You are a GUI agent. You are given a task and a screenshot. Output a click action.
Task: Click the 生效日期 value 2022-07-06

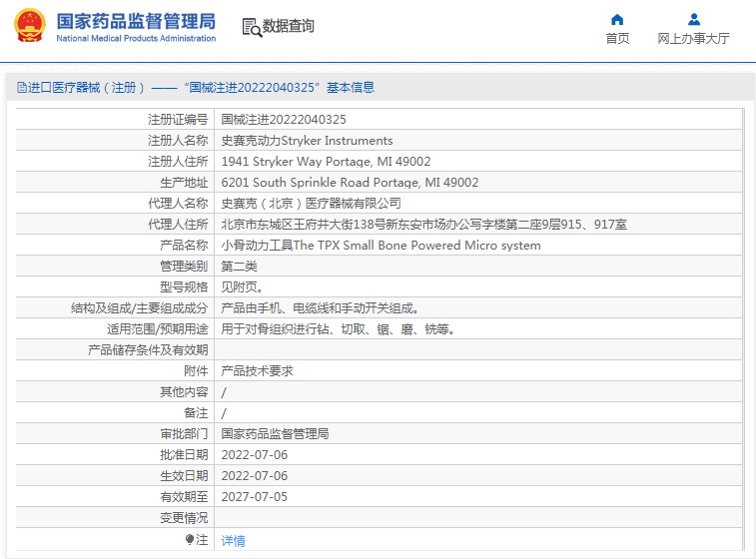254,476
